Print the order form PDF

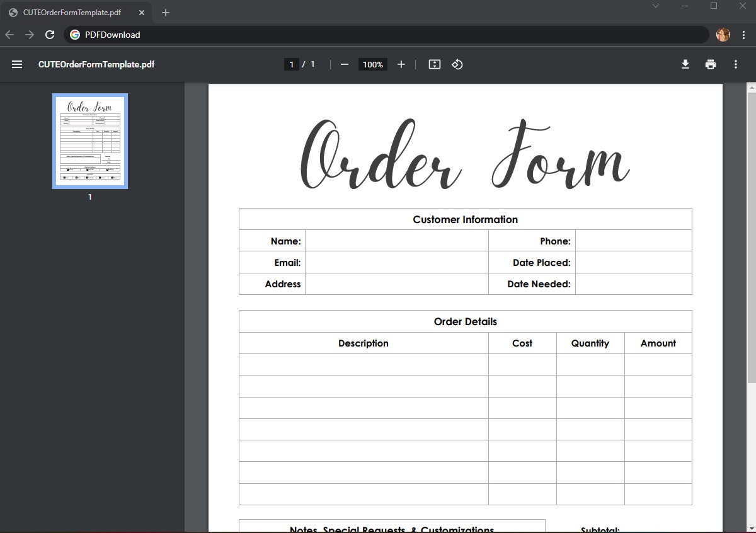pos(711,64)
